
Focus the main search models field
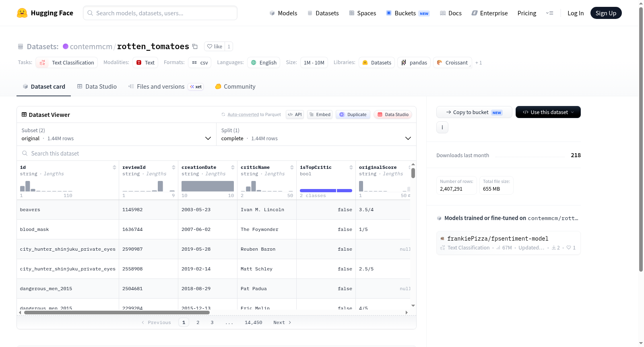pos(160,13)
